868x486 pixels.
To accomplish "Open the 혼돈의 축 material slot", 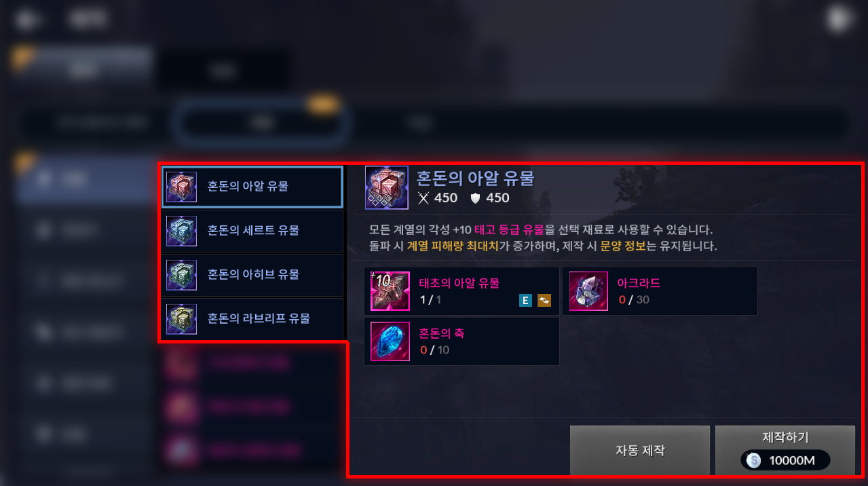I will (x=462, y=341).
